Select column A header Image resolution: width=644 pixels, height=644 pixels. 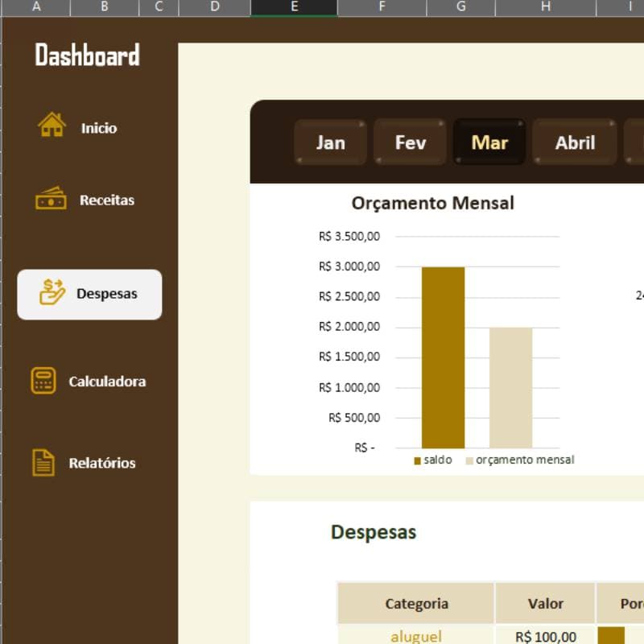36,7
